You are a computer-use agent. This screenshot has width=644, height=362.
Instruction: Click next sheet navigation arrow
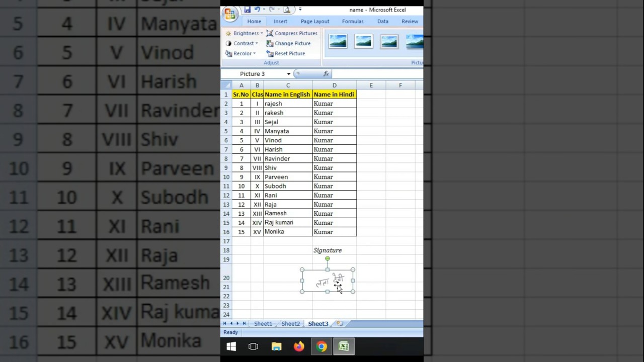(237, 324)
